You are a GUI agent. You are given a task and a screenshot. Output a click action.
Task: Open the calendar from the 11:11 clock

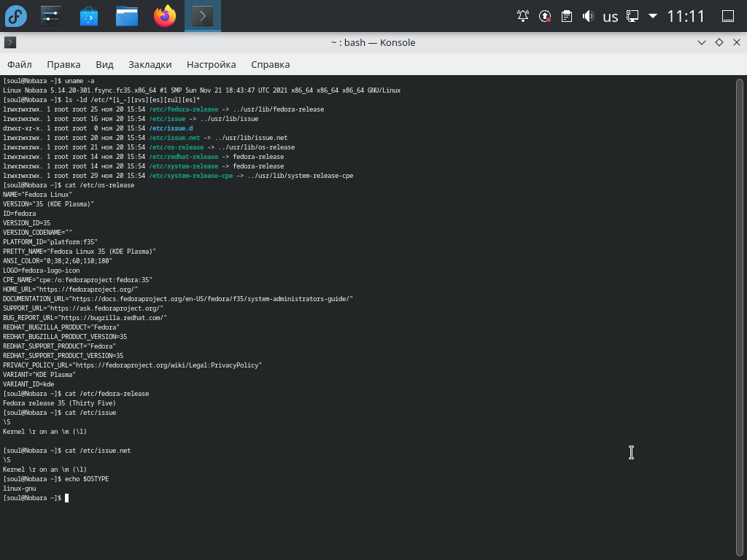(686, 16)
